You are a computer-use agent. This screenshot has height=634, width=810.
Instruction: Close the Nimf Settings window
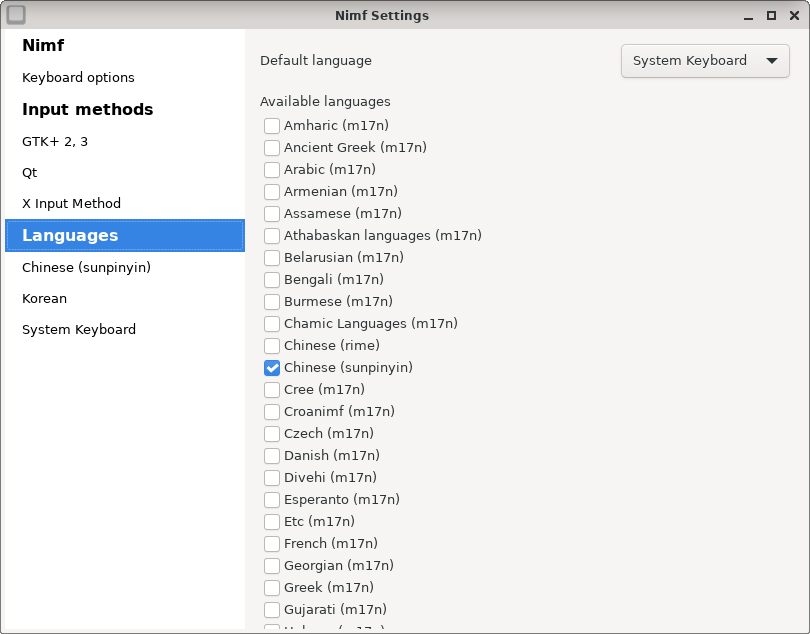coord(795,16)
